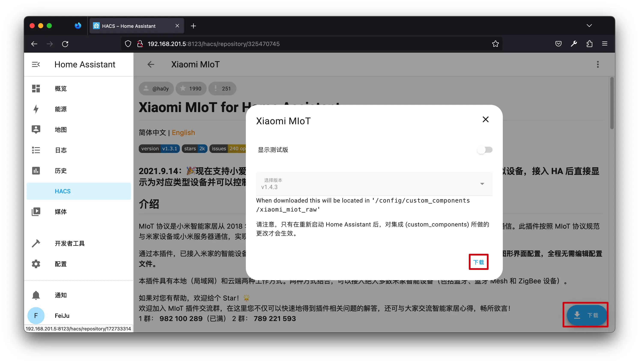
Task: Click the browser address bar URL
Action: pyautogui.click(x=213, y=44)
